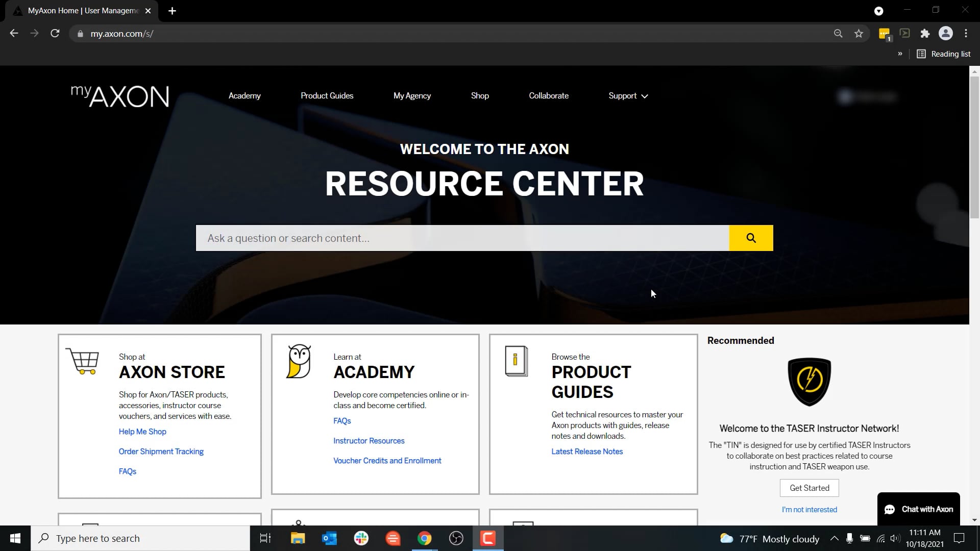Select the owl icon on the Academy card

tap(299, 362)
